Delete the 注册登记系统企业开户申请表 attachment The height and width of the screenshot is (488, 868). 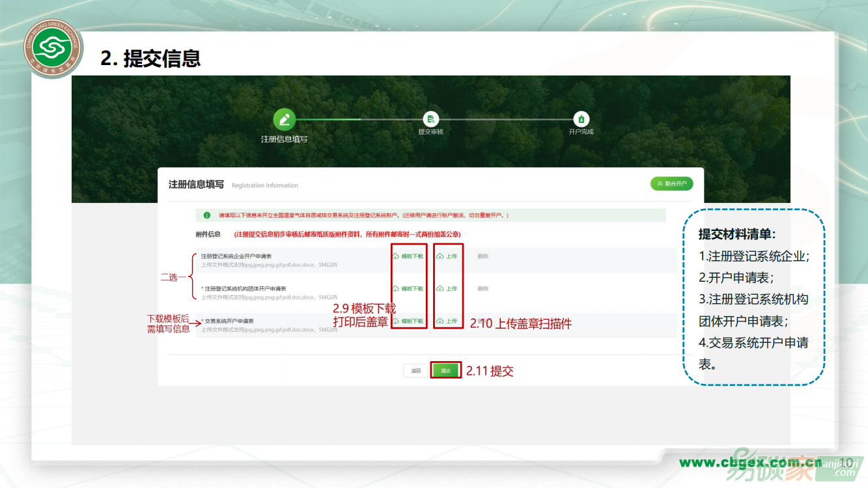(x=483, y=256)
